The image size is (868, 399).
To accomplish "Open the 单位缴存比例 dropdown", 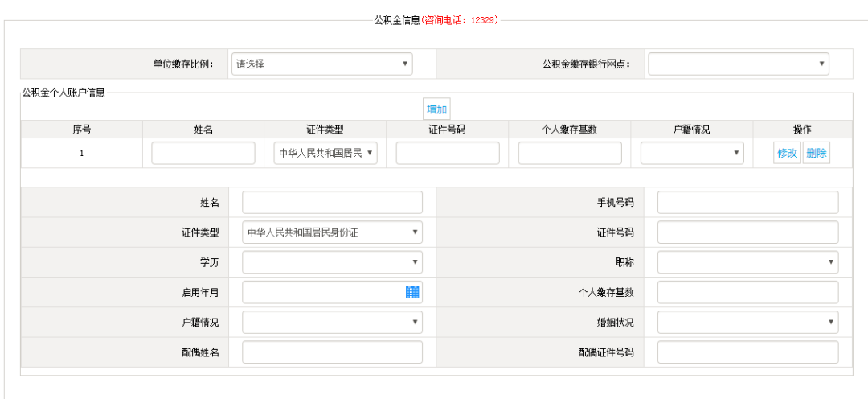I will point(322,64).
